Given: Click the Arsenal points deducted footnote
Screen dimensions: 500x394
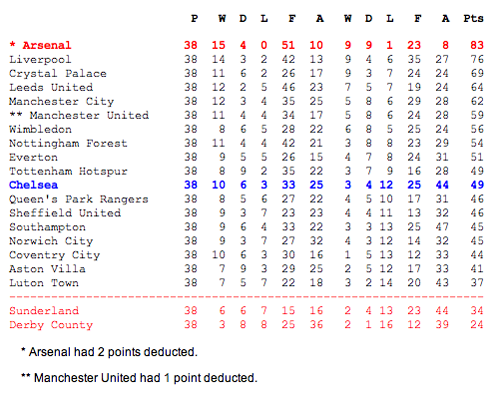Looking at the screenshot, I should [109, 352].
